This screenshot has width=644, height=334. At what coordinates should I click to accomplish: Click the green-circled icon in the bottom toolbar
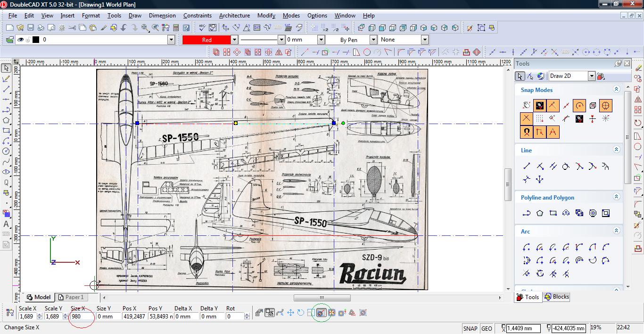[321, 313]
